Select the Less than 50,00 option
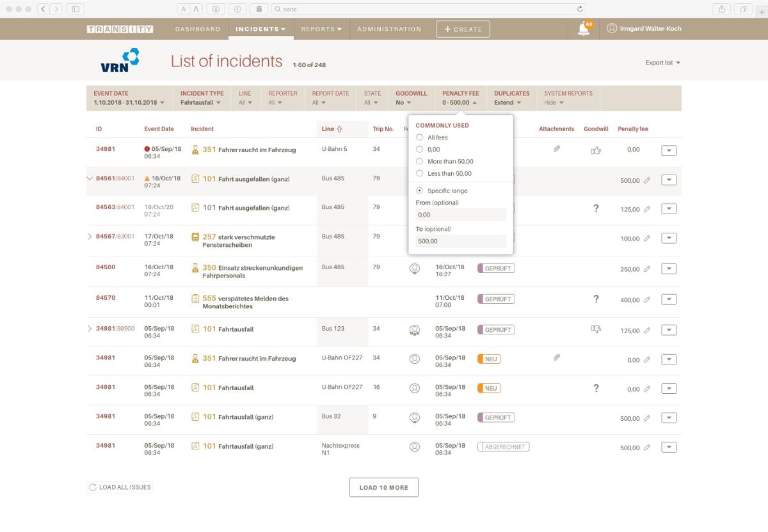The image size is (768, 532). 419,173
